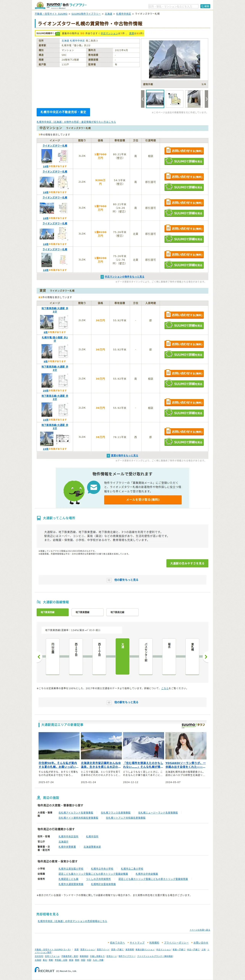Open 札幌市中央区役所 link
245x980 pixels.
pyautogui.click(x=68, y=837)
